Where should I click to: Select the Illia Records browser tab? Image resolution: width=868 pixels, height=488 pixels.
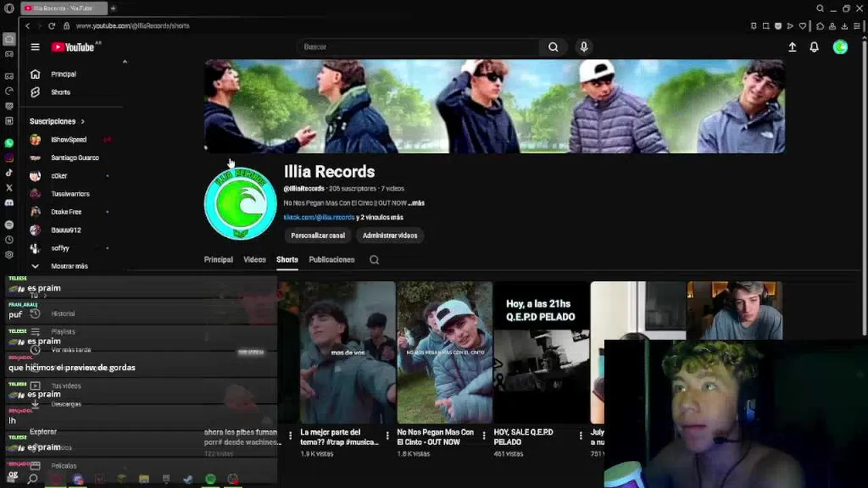[x=64, y=8]
